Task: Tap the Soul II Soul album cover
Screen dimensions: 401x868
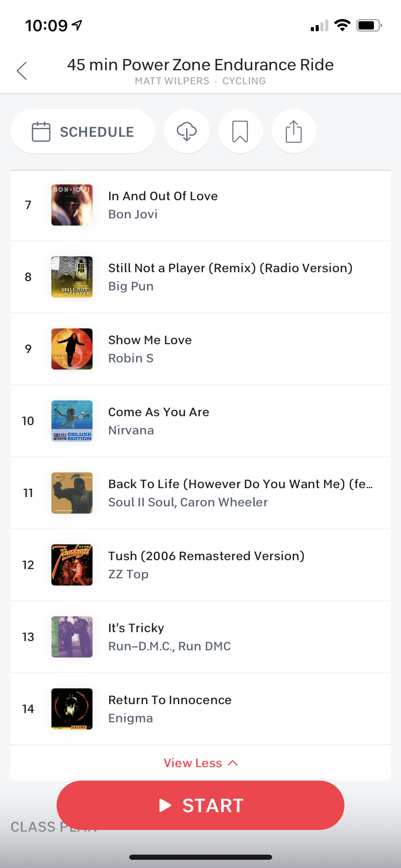Action: pyautogui.click(x=72, y=493)
